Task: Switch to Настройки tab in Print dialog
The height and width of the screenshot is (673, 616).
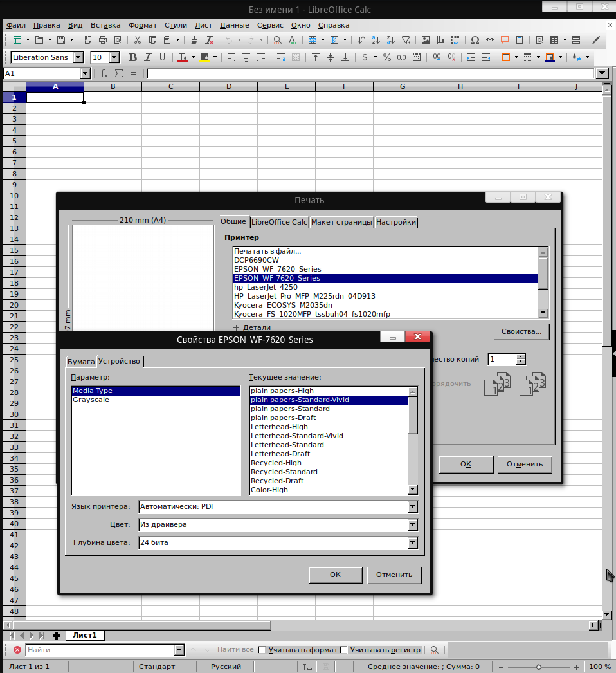Action: (x=396, y=222)
